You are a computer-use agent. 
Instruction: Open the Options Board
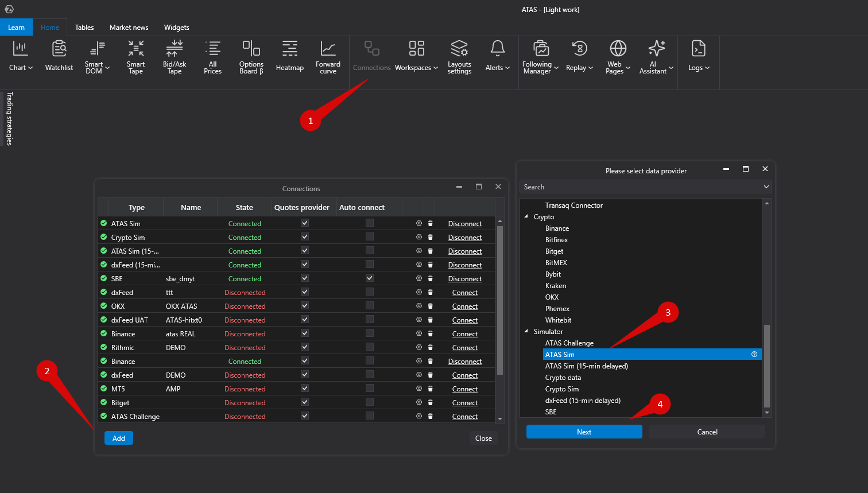(251, 57)
